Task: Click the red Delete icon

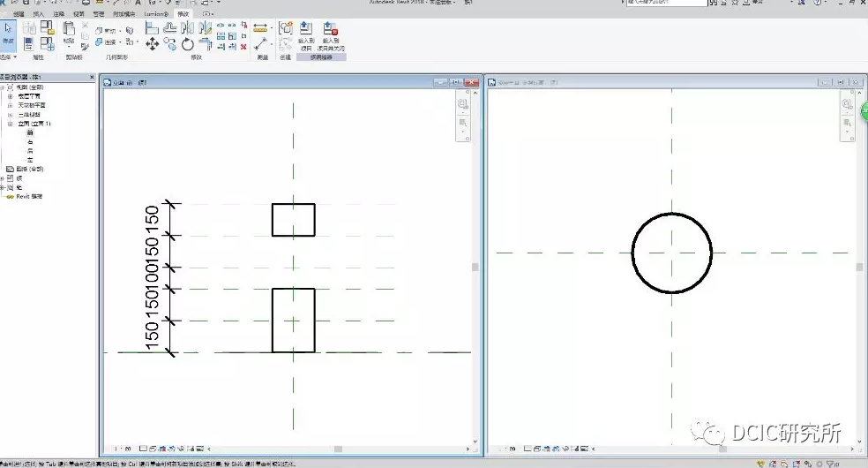Action: coord(243,47)
